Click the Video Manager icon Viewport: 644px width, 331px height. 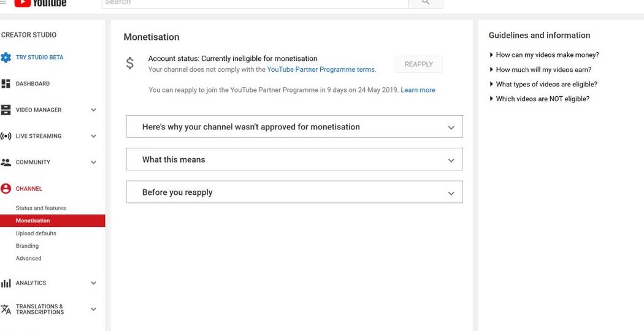coord(6,110)
